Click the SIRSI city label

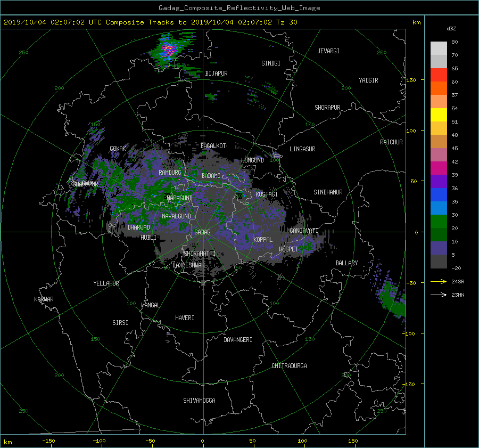tap(120, 323)
